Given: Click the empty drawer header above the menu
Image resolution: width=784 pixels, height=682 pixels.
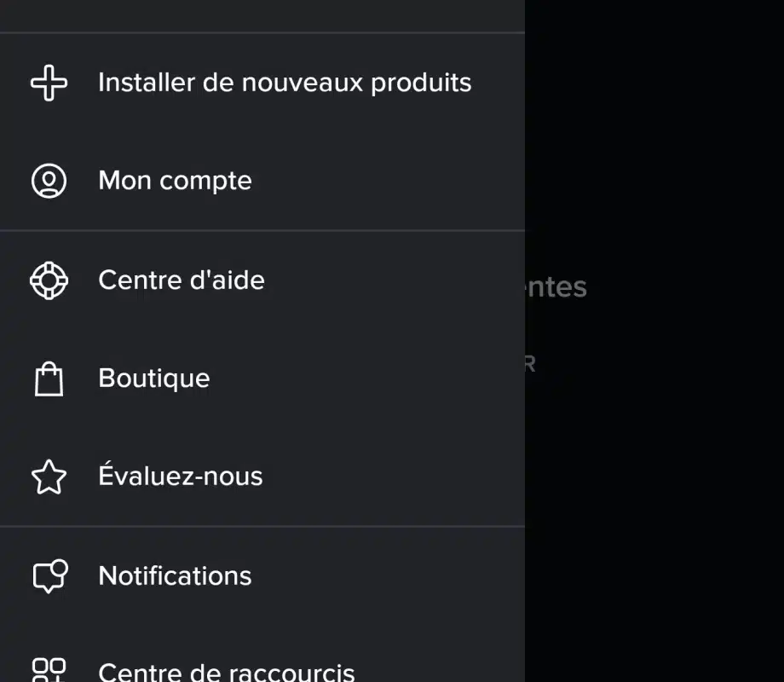Looking at the screenshot, I should [256, 15].
